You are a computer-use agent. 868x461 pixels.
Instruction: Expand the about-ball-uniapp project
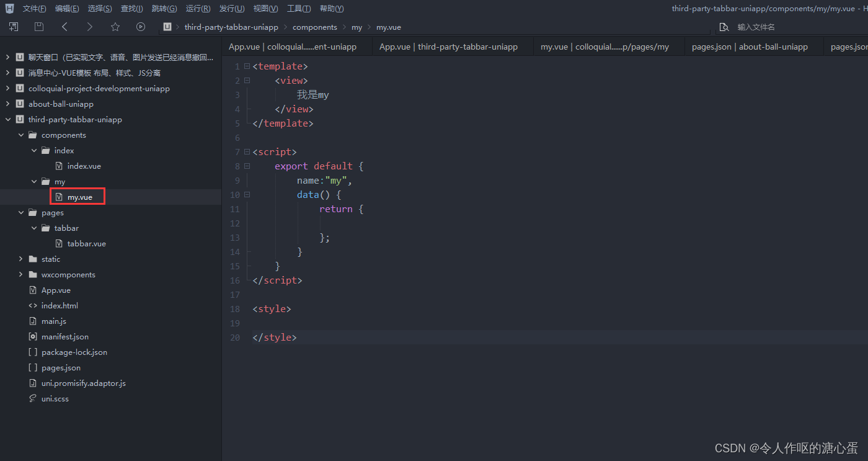coord(7,104)
